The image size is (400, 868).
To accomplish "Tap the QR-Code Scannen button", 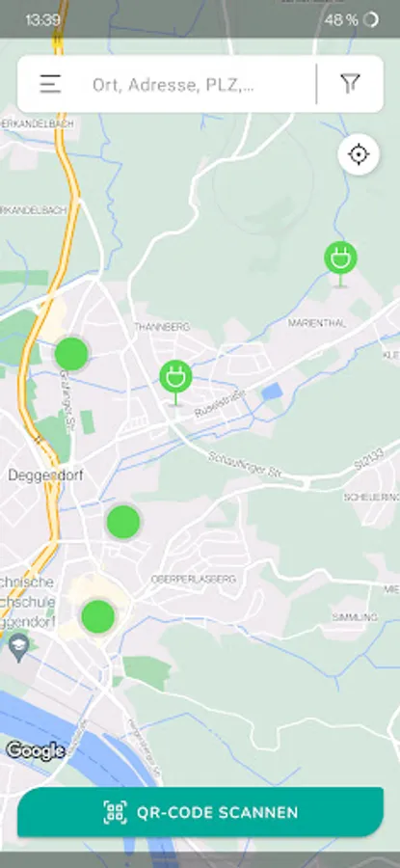I will click(200, 812).
